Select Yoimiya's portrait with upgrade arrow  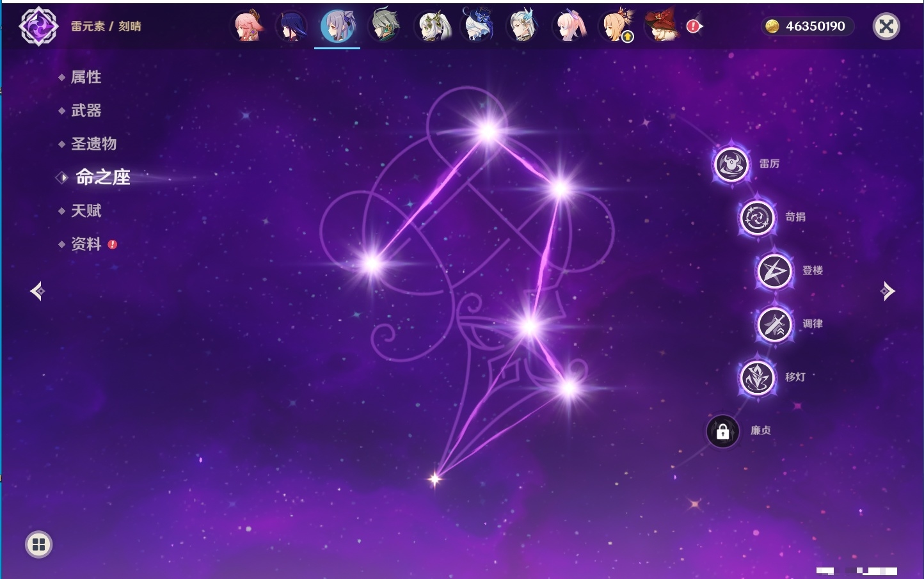click(616, 26)
